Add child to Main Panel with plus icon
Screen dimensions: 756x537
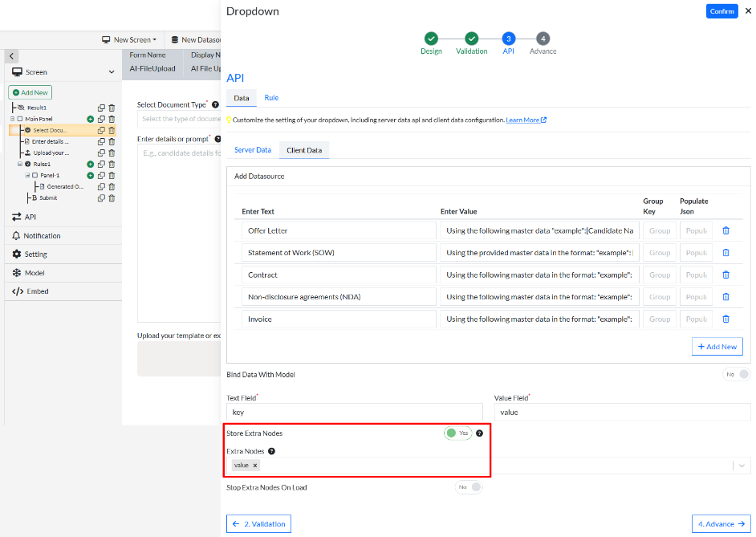coord(90,119)
